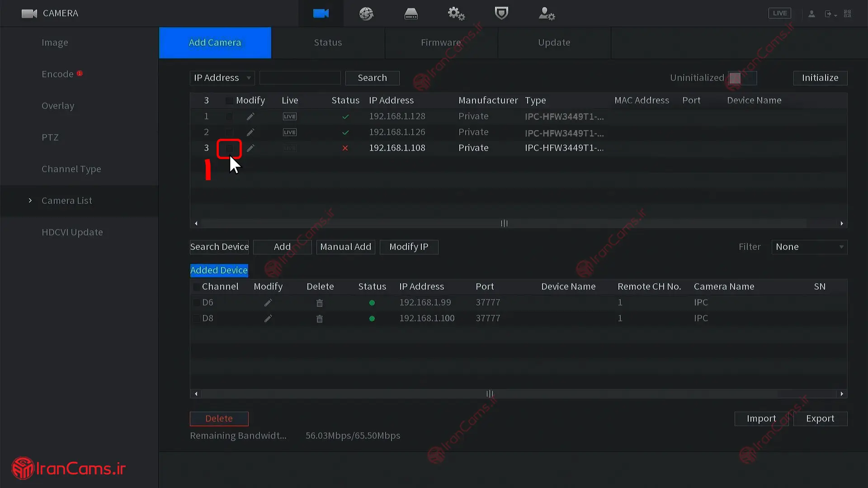Check the box for device row 192.168.1.126

[229, 132]
